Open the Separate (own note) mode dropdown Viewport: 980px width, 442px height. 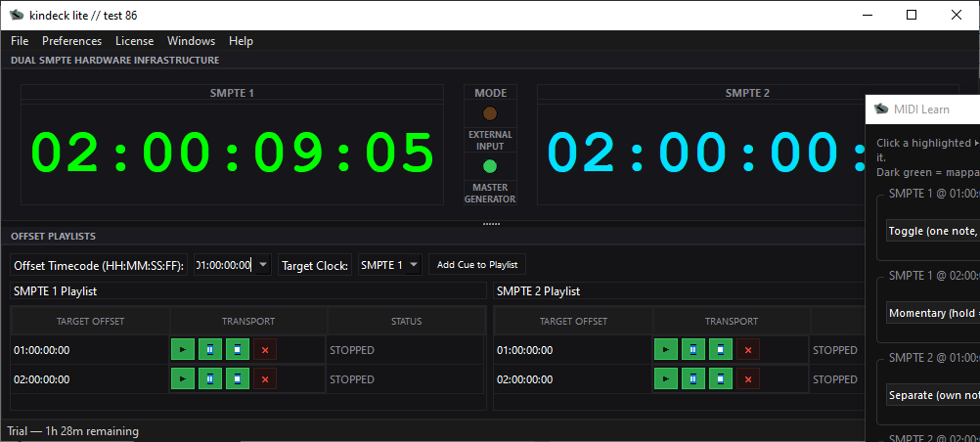tap(933, 395)
